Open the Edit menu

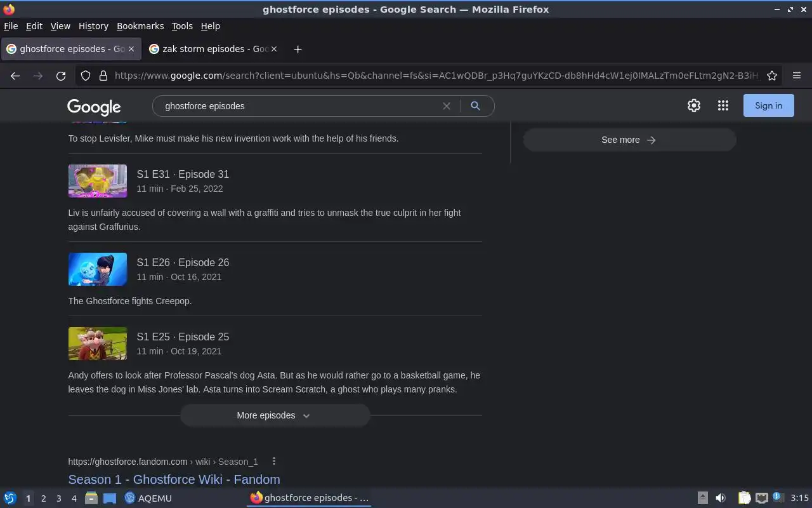click(x=34, y=26)
